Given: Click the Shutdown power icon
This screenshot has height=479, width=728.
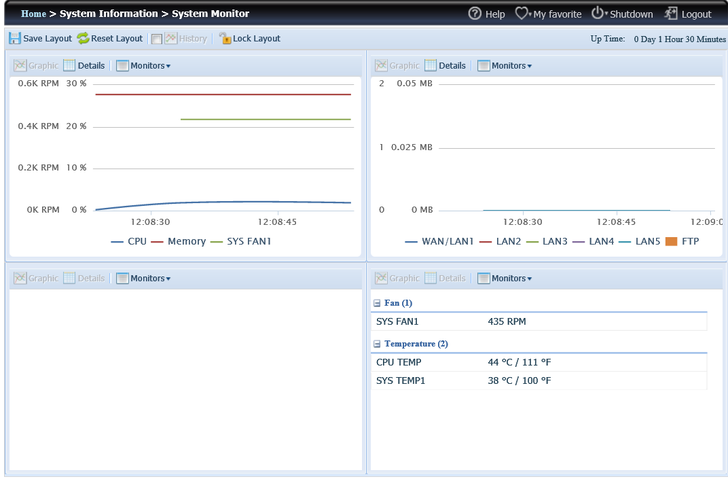Looking at the screenshot, I should pyautogui.click(x=598, y=14).
